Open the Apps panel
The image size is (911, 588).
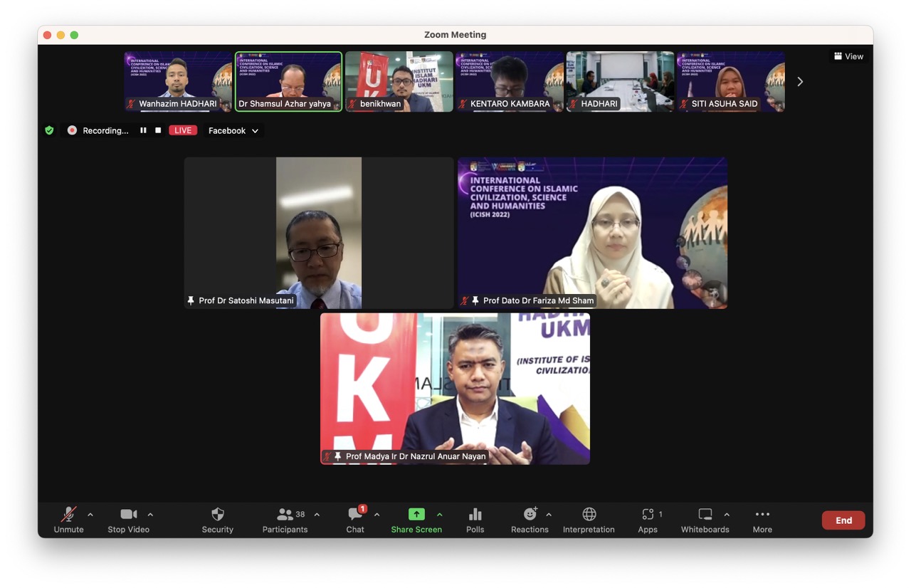(648, 520)
